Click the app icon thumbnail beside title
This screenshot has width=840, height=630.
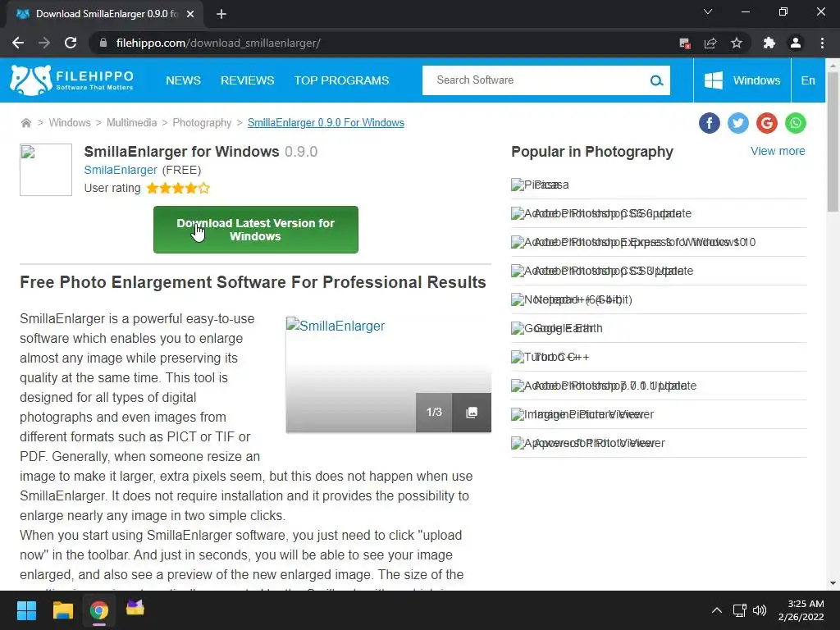(x=46, y=170)
